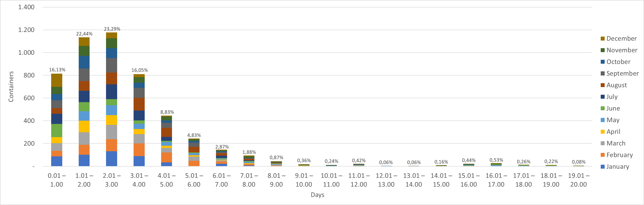
Task: Click the 16,13% label above first bar
Action: coord(57,70)
